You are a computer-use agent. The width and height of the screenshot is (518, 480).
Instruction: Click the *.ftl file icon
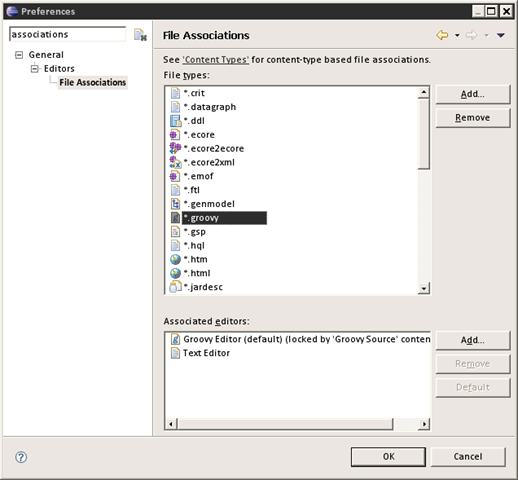point(175,190)
